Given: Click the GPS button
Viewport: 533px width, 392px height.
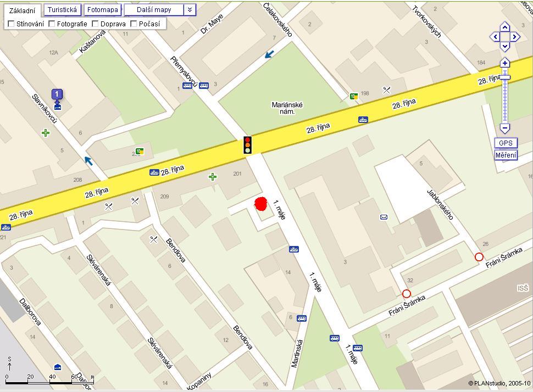Looking at the screenshot, I should point(506,143).
